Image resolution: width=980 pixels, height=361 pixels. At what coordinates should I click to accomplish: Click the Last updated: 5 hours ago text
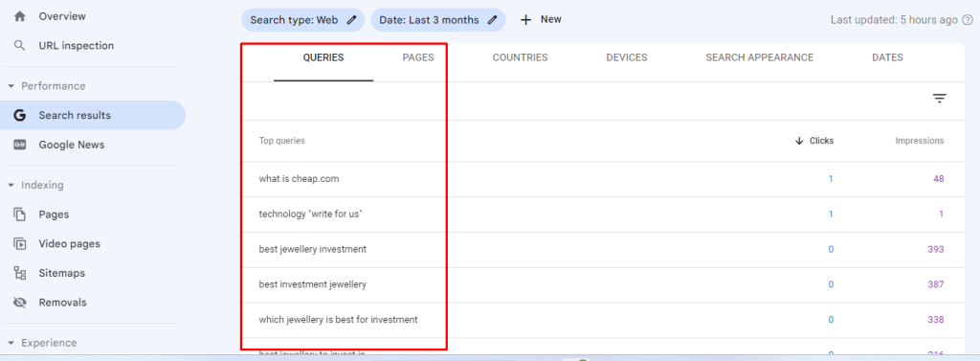coord(894,20)
